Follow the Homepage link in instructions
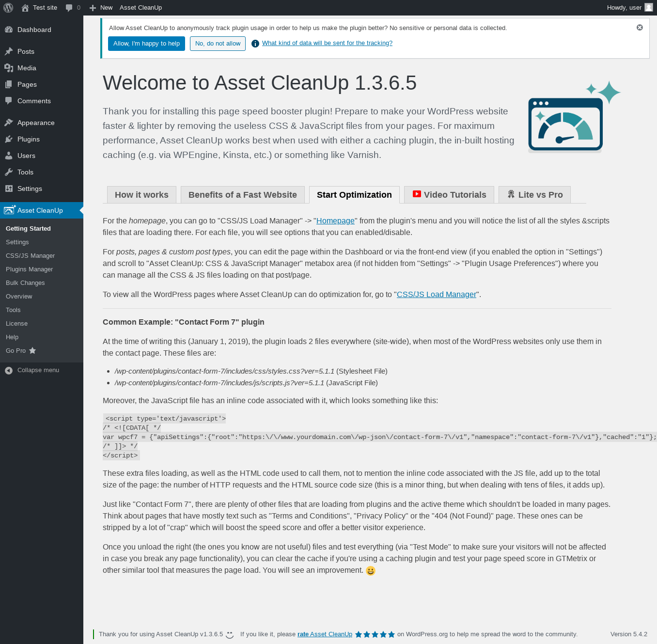Screen dimensions: 657x644 pos(335,221)
